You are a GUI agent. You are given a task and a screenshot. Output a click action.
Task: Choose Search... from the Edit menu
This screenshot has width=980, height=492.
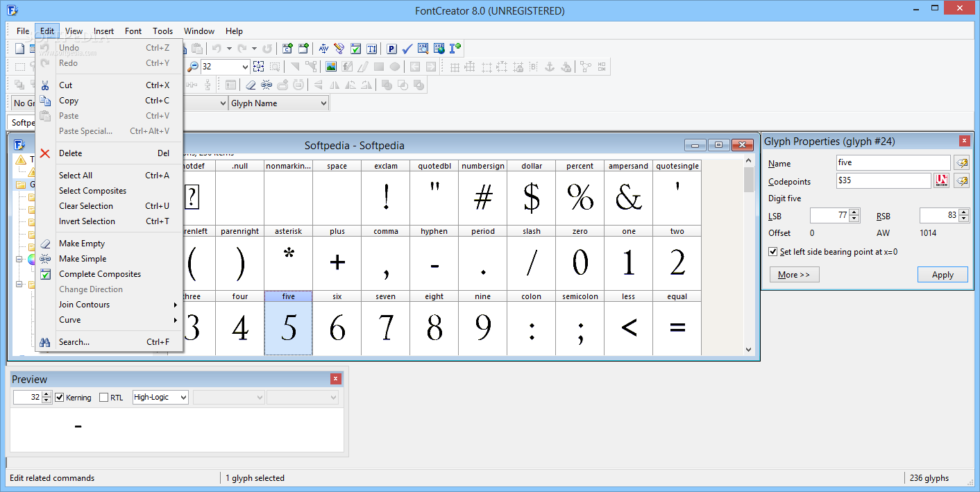[x=110, y=342]
